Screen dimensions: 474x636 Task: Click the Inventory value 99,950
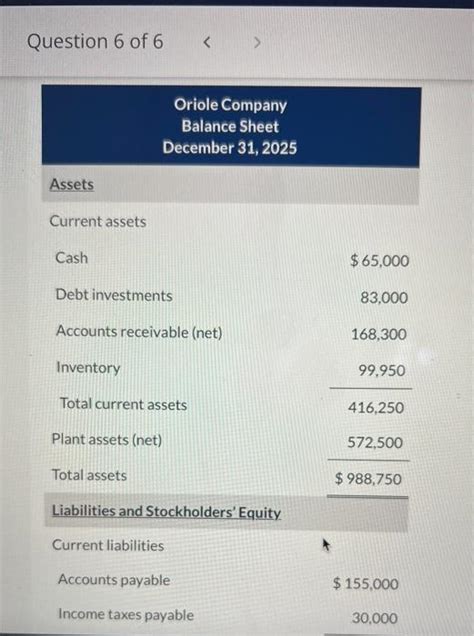point(382,370)
